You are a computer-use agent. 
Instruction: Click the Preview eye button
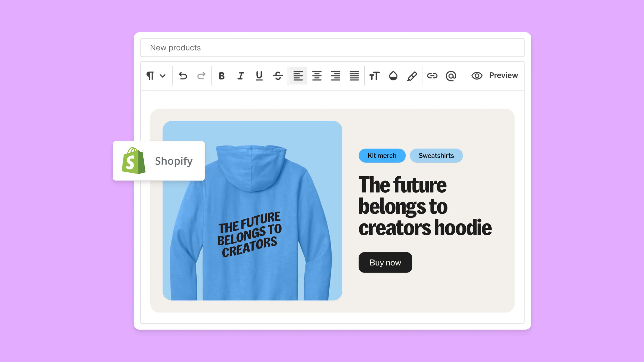[x=495, y=75]
